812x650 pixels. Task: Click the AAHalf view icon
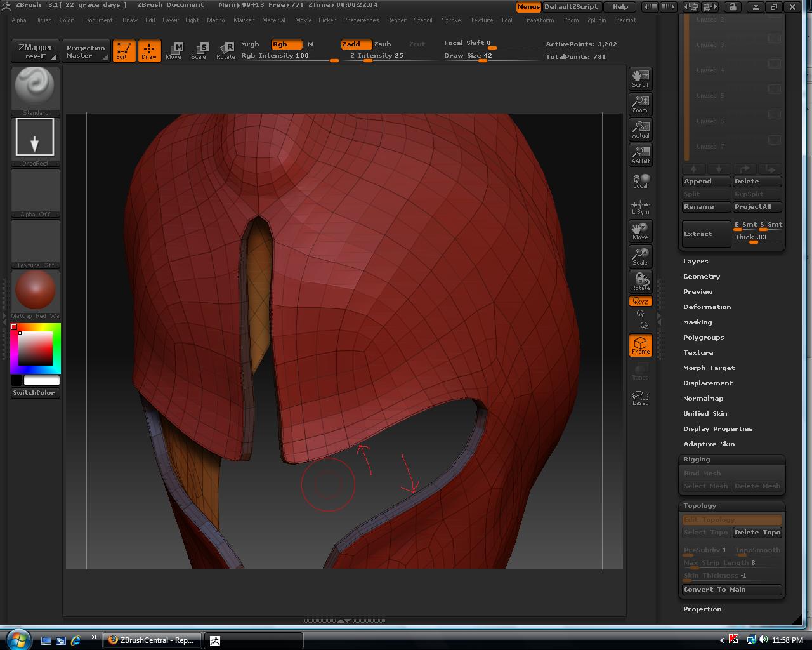640,155
